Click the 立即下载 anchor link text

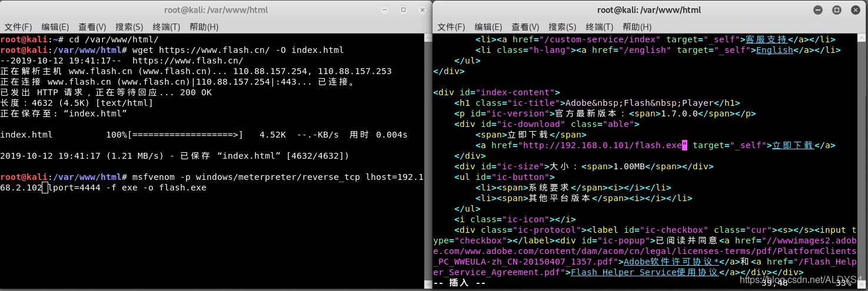tap(793, 145)
